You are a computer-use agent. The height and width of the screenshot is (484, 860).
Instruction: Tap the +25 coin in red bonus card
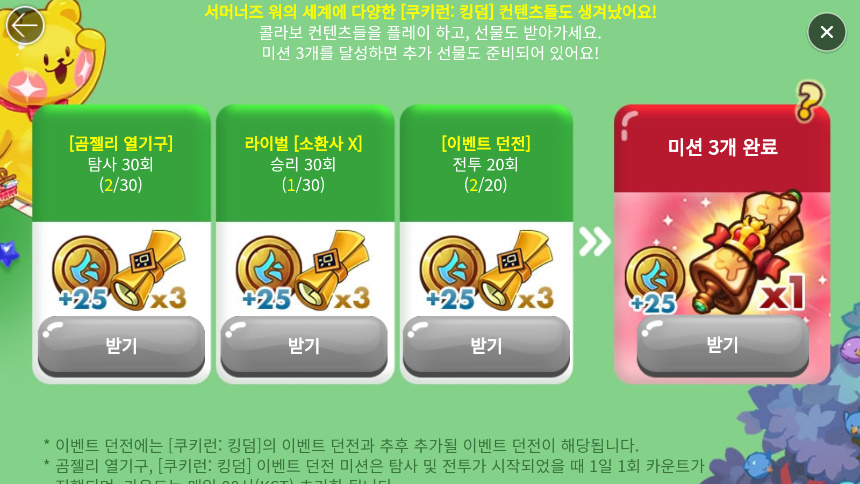(655, 280)
